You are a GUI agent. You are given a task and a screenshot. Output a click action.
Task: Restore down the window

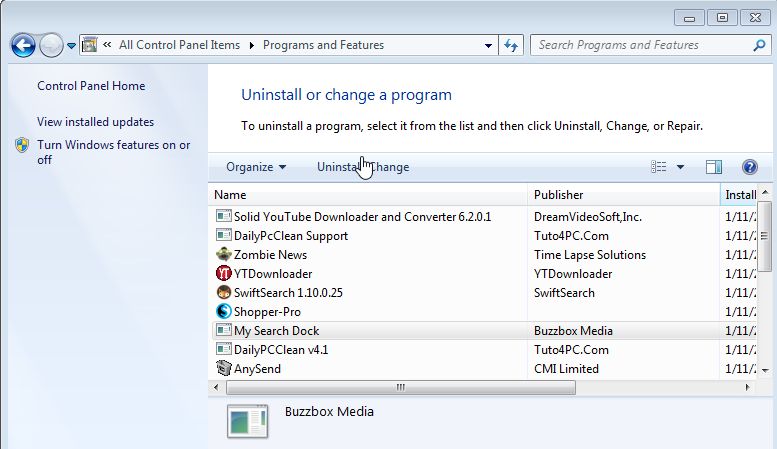[x=722, y=18]
